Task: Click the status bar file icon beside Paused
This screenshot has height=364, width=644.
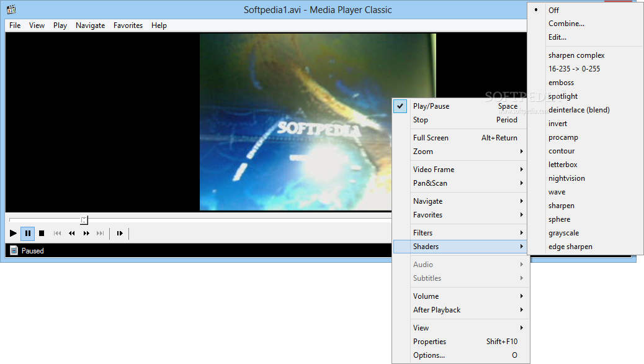Action: [14, 250]
